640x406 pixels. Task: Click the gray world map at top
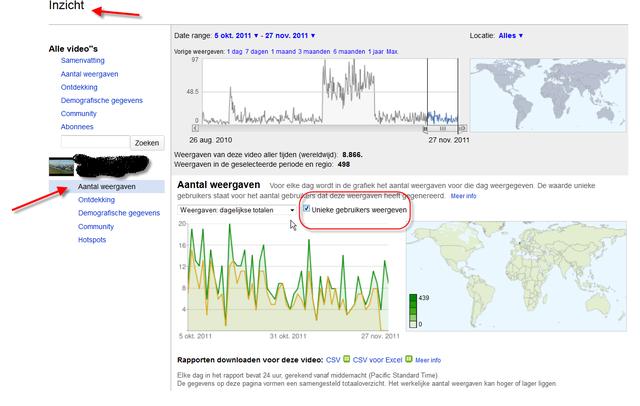pos(548,95)
